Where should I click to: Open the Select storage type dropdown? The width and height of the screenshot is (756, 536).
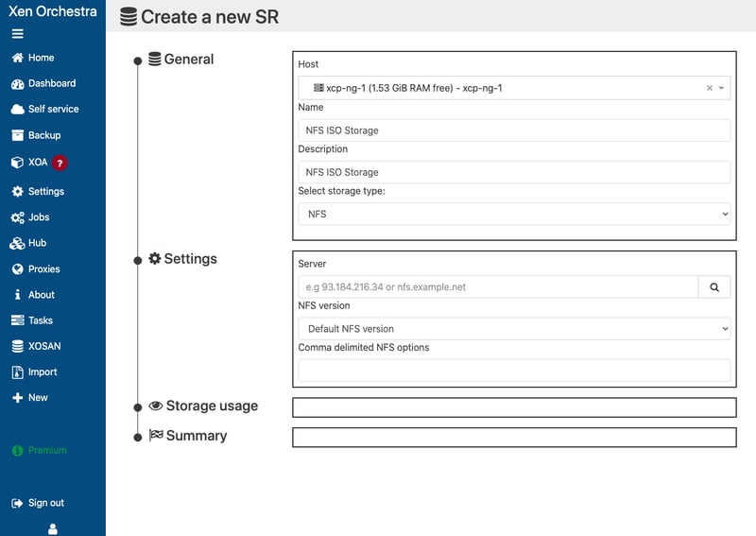point(514,215)
